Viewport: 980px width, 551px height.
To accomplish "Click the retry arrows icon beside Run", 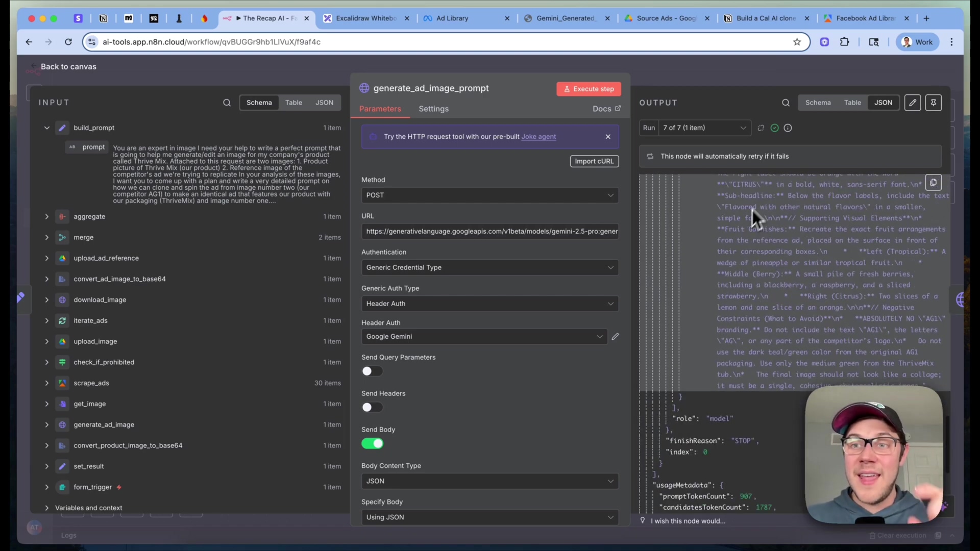I will coord(761,128).
